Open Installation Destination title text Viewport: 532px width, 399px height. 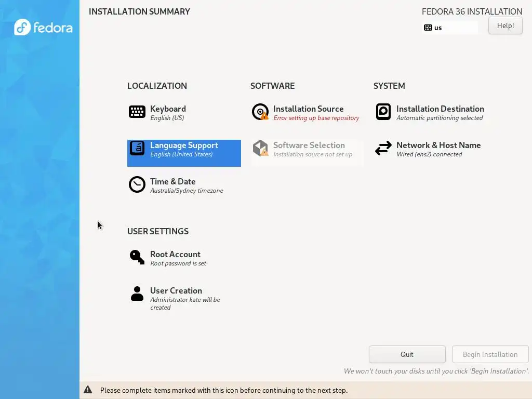[x=440, y=109]
